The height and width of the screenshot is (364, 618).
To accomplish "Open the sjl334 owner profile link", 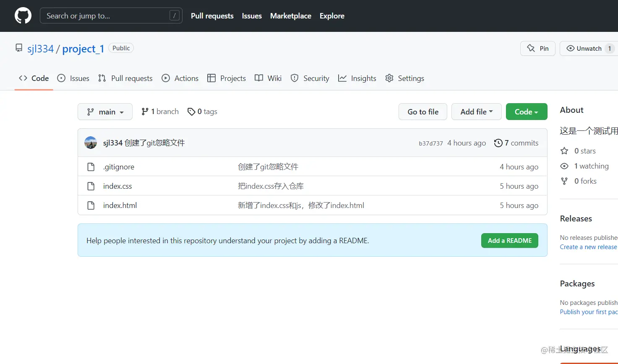I will point(41,49).
